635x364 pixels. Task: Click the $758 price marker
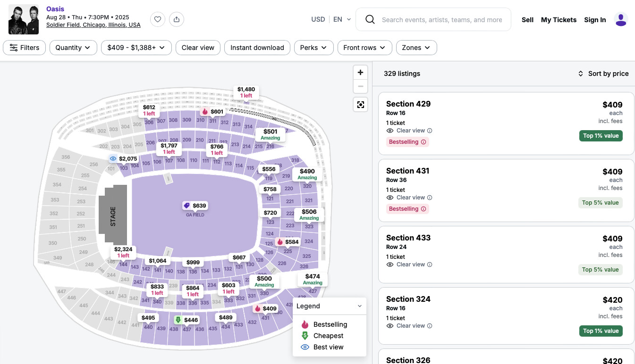[270, 189]
